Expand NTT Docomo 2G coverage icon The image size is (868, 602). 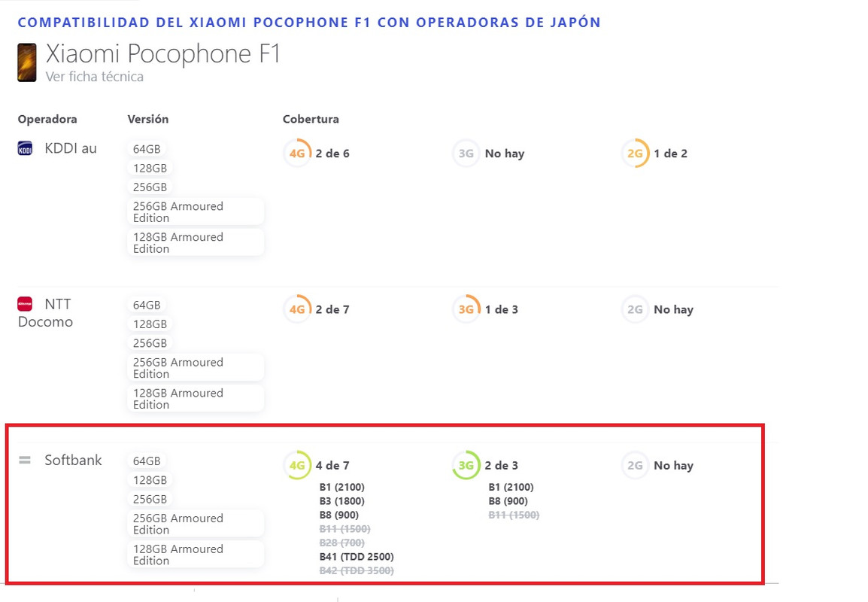click(x=635, y=309)
